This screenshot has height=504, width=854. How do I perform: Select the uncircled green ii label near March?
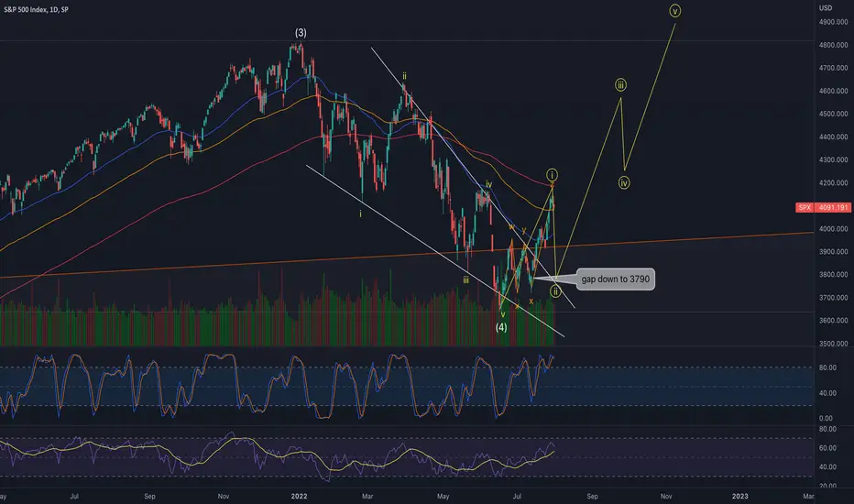(404, 76)
